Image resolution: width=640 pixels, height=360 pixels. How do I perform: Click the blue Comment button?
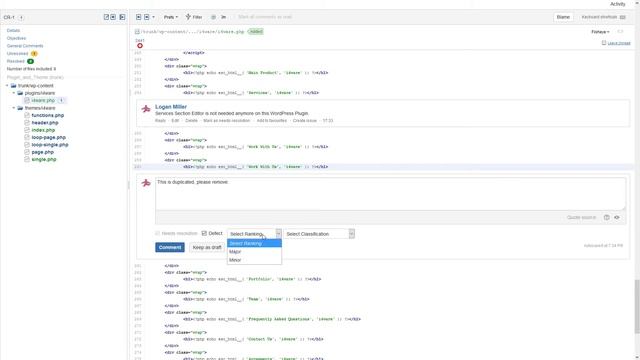click(x=170, y=247)
